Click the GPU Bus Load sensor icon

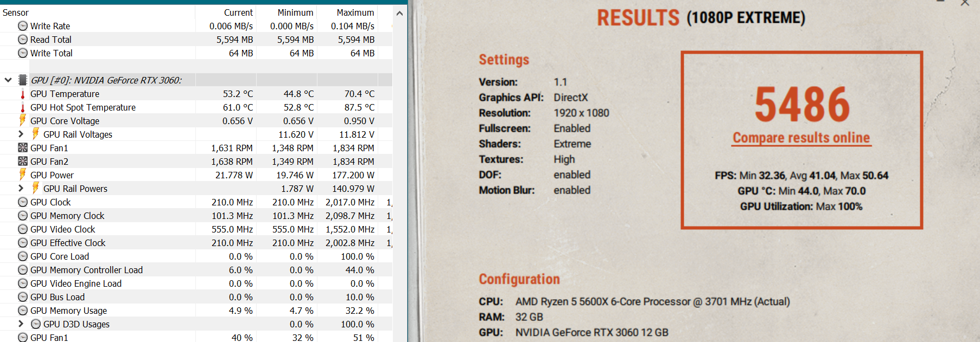(23, 297)
